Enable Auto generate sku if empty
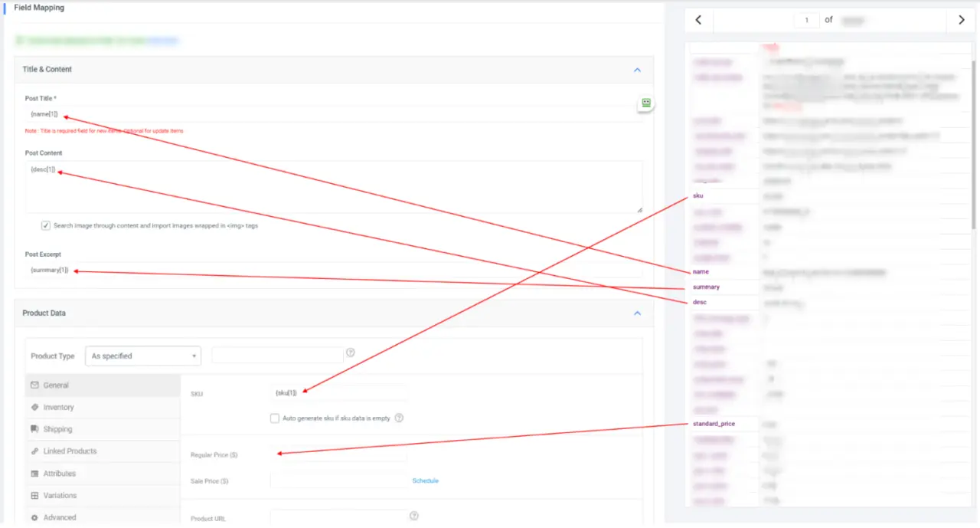Screen dimensions: 980x528 [275, 418]
